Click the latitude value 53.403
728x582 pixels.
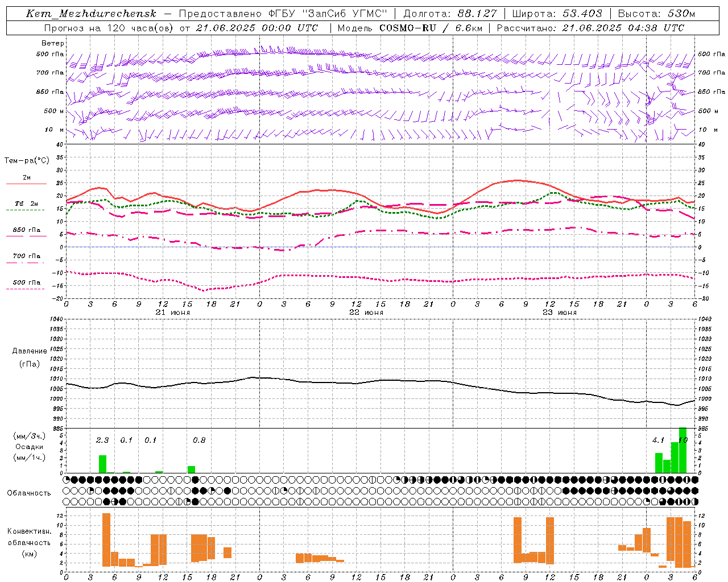(582, 14)
